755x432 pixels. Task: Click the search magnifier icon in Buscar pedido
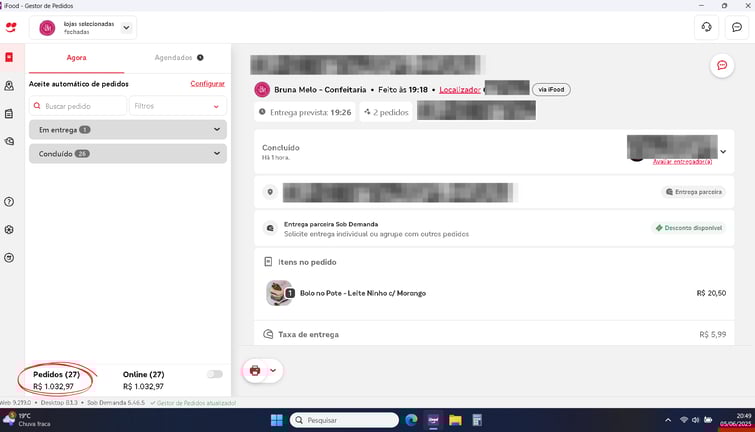[37, 106]
